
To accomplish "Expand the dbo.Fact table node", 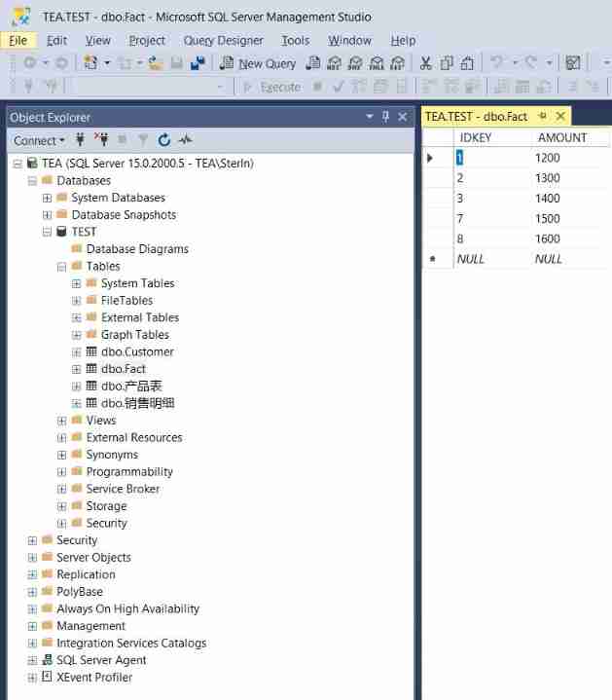I will pos(76,369).
